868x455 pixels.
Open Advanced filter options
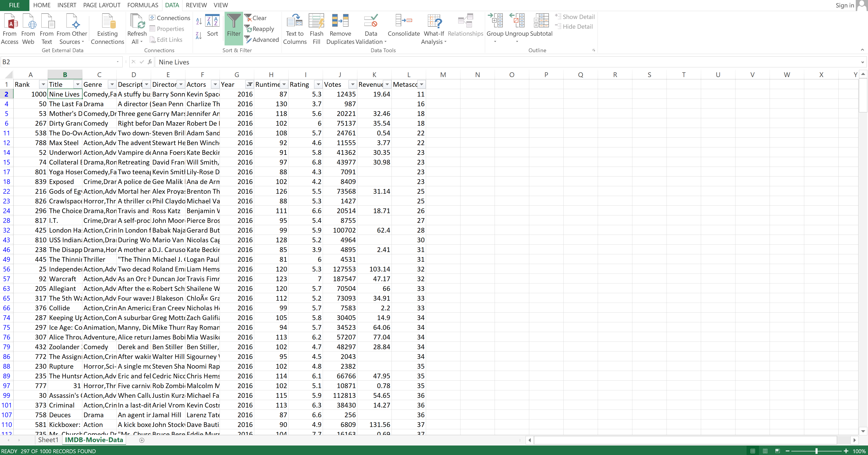coord(262,40)
